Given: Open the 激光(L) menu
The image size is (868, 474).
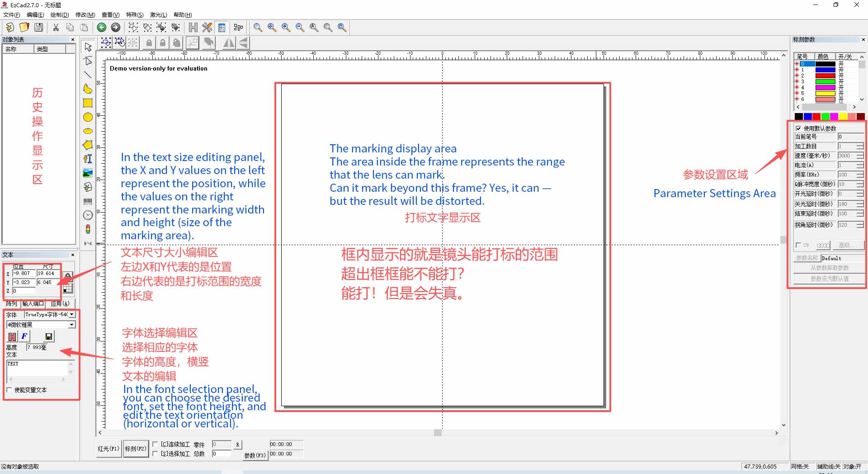Looking at the screenshot, I should 158,14.
